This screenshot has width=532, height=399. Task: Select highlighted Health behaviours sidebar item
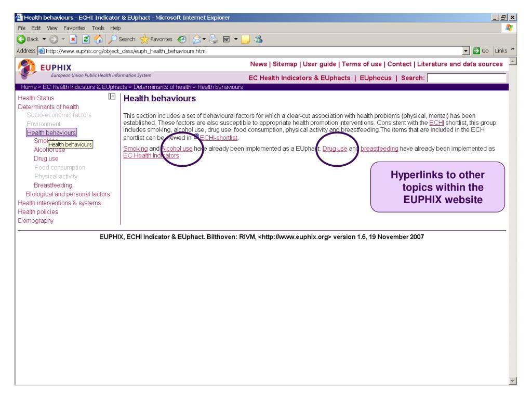51,132
